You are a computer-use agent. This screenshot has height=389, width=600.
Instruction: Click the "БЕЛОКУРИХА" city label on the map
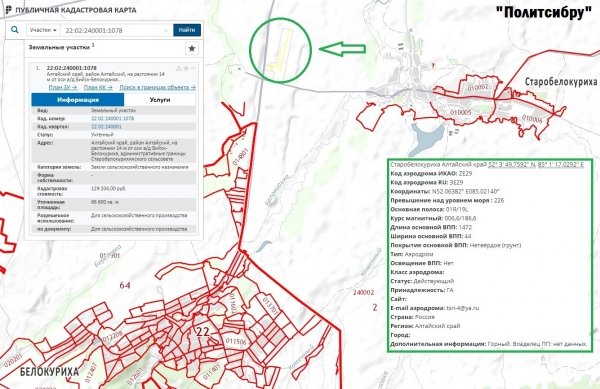point(49,371)
